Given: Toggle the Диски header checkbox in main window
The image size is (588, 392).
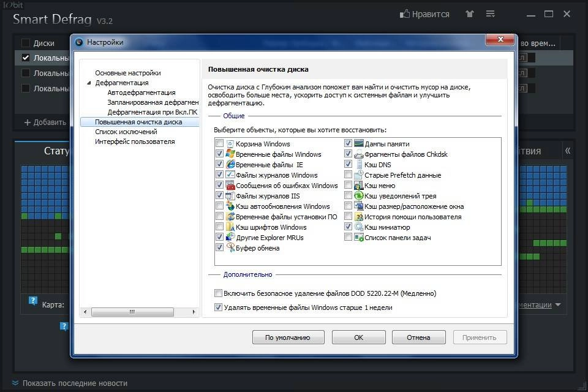Looking at the screenshot, I should pyautogui.click(x=26, y=43).
